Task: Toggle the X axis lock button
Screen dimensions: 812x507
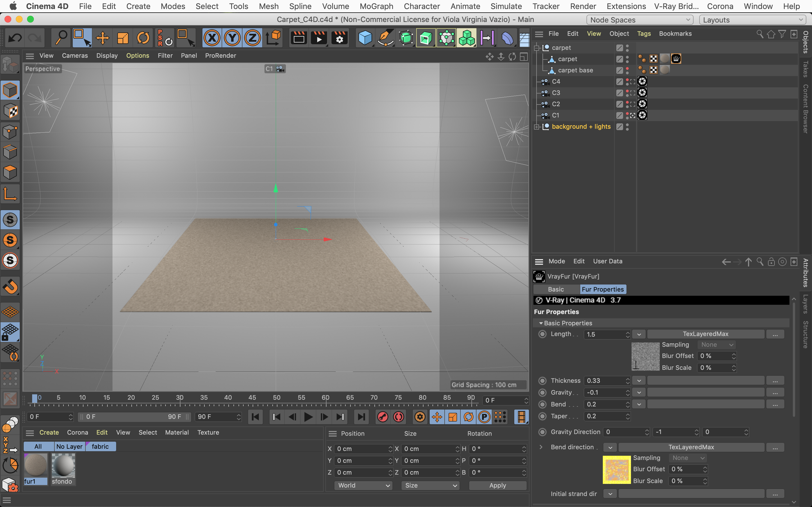Action: [212, 38]
